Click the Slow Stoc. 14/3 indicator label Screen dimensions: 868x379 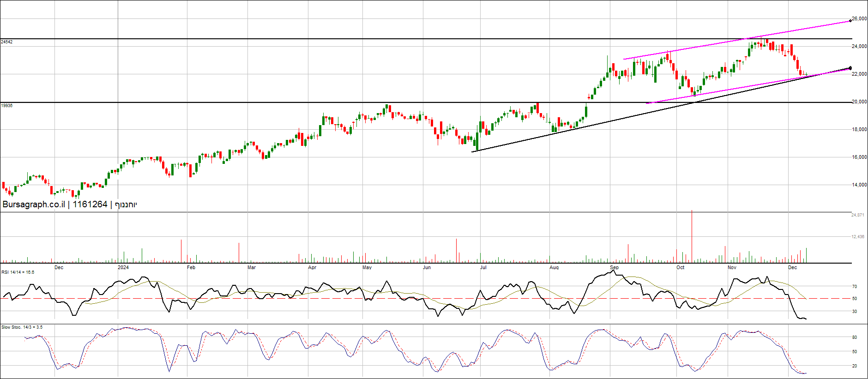pyautogui.click(x=22, y=327)
